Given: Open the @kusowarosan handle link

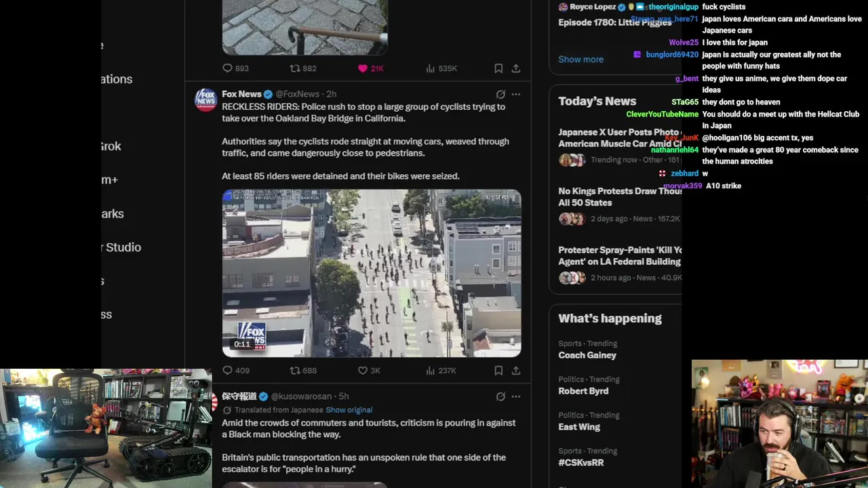Looking at the screenshot, I should [x=301, y=396].
